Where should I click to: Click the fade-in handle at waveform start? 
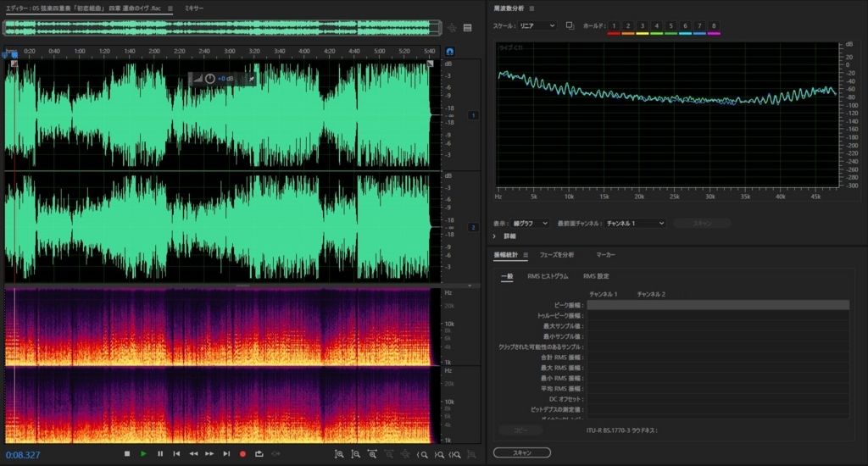14,64
